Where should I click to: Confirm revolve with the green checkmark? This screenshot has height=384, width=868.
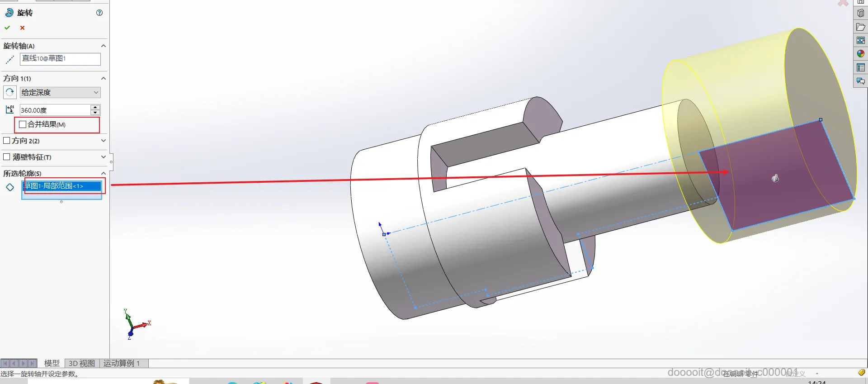pos(7,28)
